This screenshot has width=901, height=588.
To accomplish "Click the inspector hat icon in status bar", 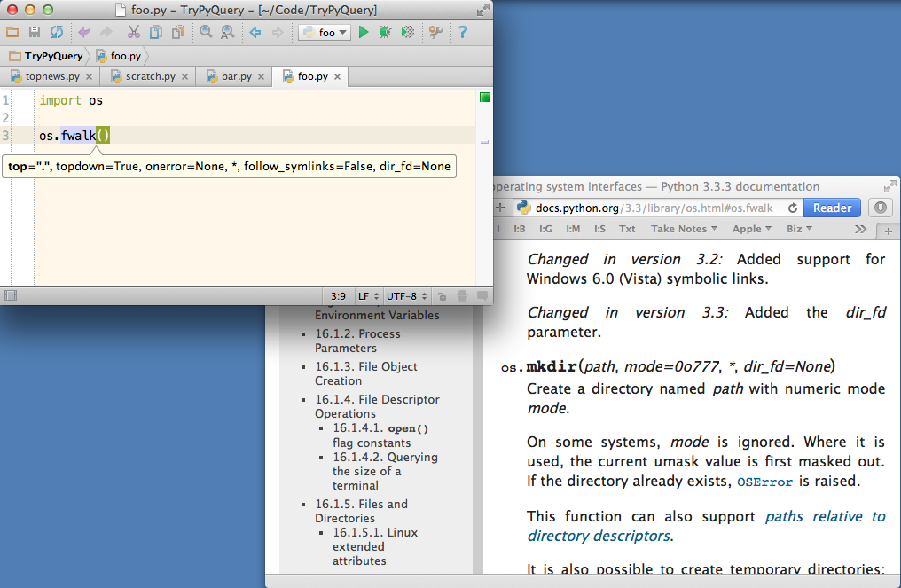I will (462, 296).
